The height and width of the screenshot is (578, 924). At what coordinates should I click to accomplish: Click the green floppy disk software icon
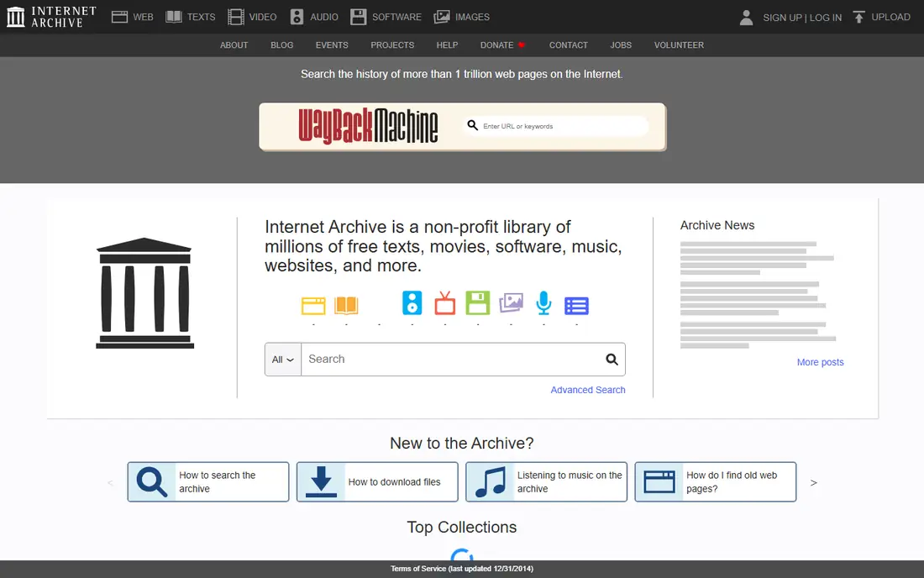477,302
